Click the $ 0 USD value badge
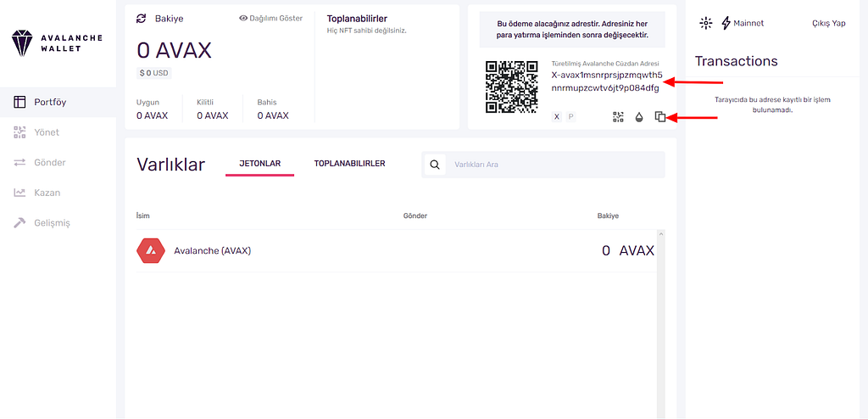Viewport: 868px width, 420px height. pyautogui.click(x=154, y=73)
